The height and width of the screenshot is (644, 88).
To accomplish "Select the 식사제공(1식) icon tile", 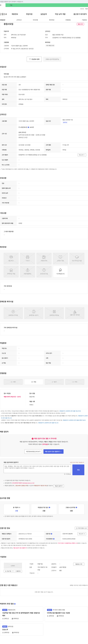I will point(60,272).
